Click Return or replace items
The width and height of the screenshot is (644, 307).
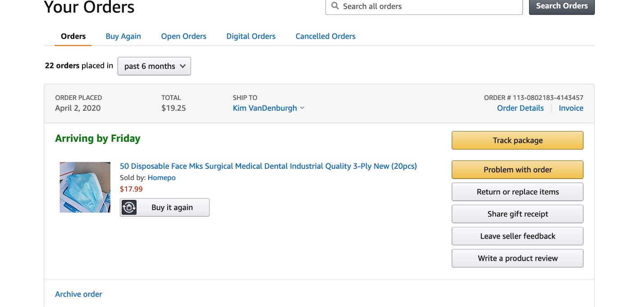coord(517,192)
